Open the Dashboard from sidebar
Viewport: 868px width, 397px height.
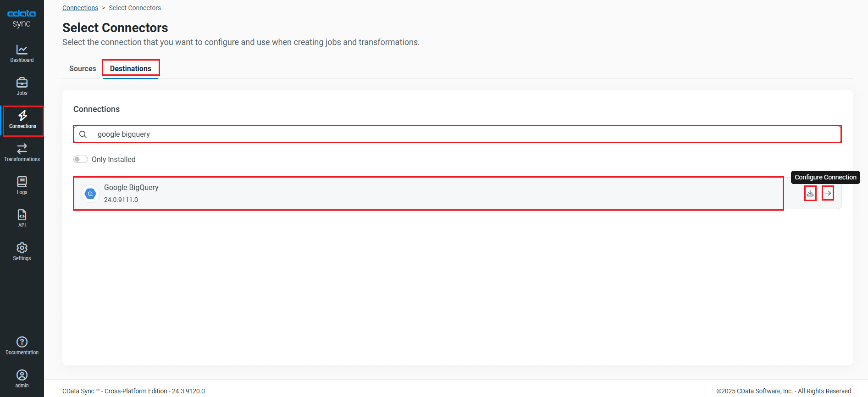pyautogui.click(x=22, y=54)
